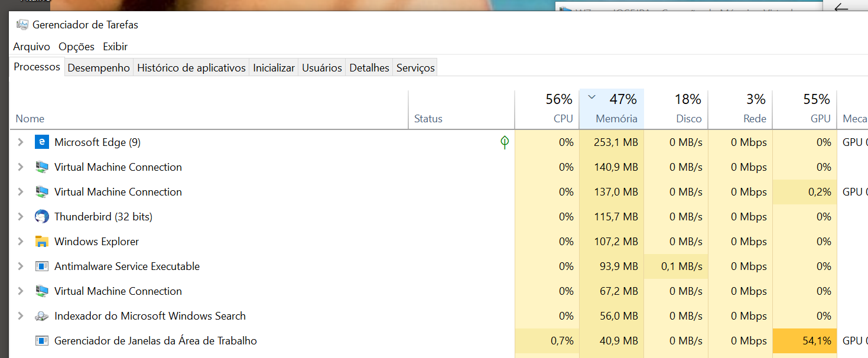Switch to the Usuários tab
Viewport: 868px width, 358px height.
tap(322, 68)
